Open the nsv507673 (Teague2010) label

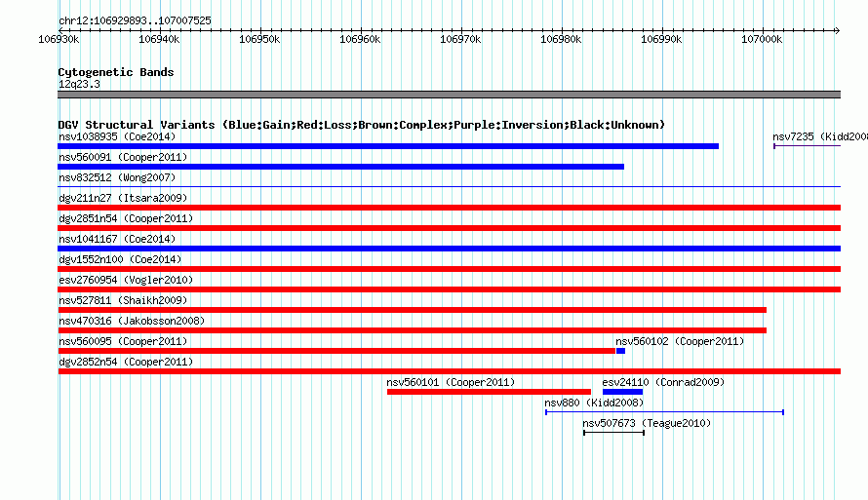(x=647, y=423)
